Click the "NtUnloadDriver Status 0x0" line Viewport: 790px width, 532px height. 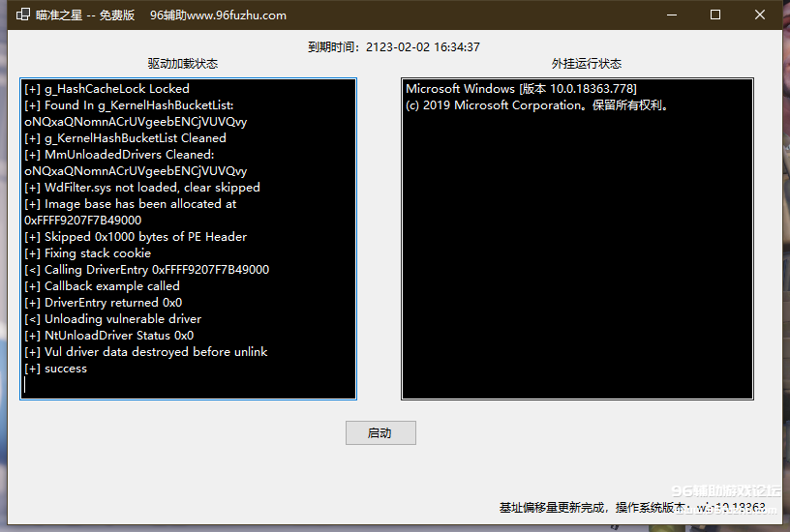(108, 336)
